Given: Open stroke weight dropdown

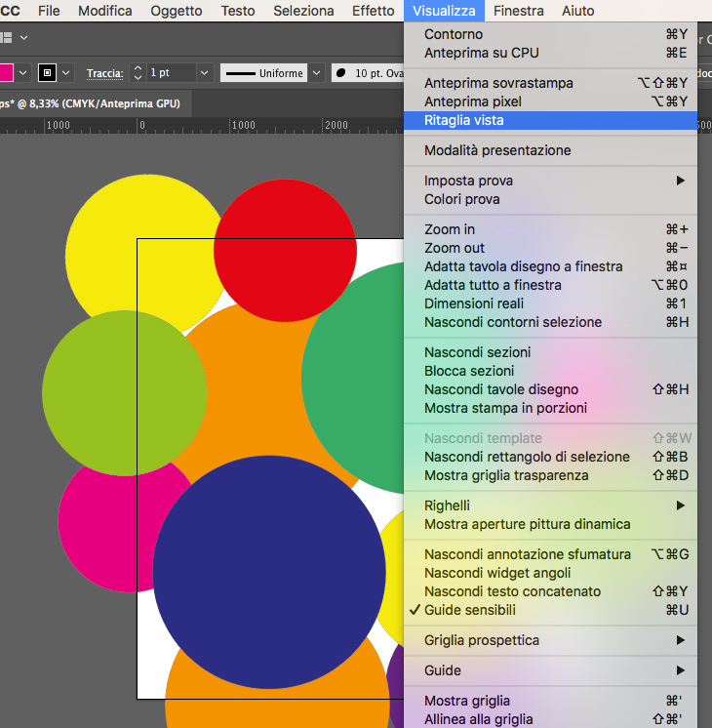Looking at the screenshot, I should [204, 73].
